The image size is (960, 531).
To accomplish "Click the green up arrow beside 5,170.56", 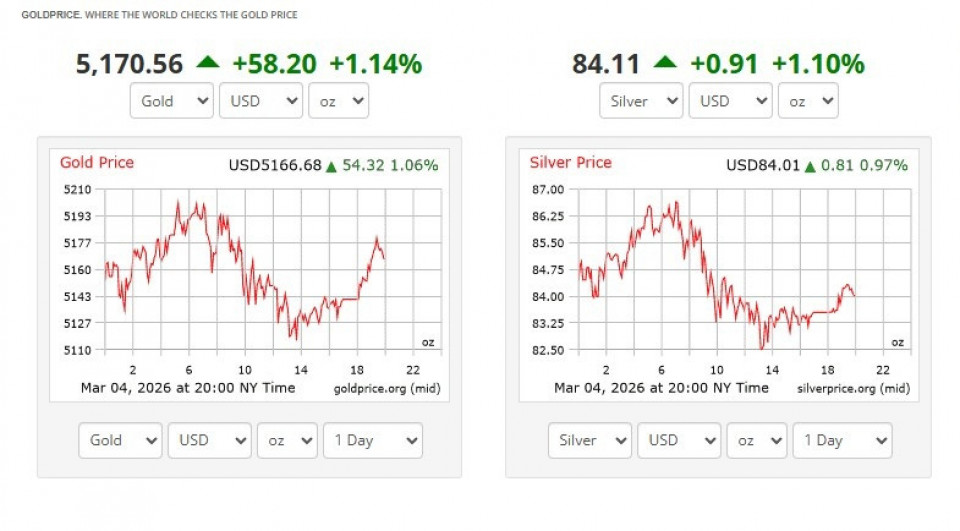I will coord(208,63).
